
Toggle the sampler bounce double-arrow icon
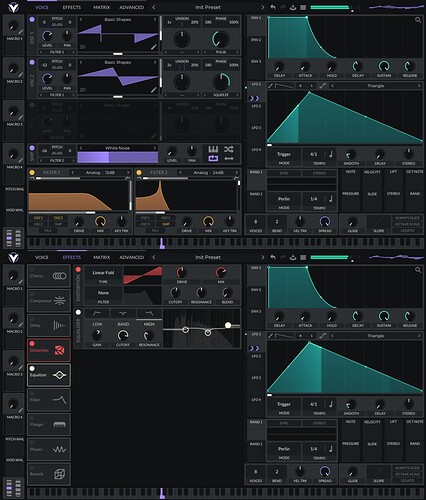coord(229,158)
